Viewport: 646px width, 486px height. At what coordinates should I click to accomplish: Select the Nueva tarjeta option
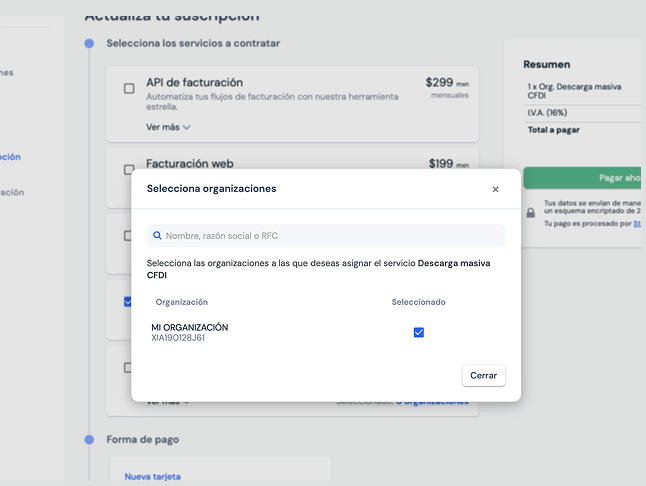click(x=152, y=477)
